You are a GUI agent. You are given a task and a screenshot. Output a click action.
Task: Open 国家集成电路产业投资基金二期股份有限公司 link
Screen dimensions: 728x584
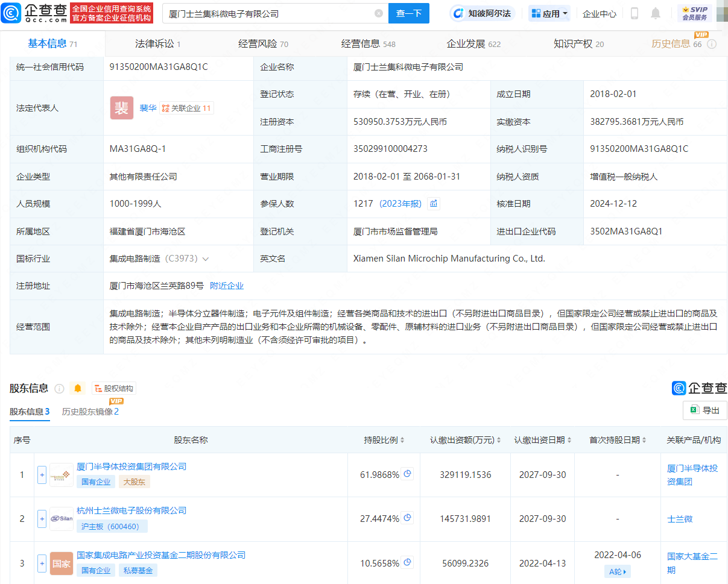click(161, 555)
